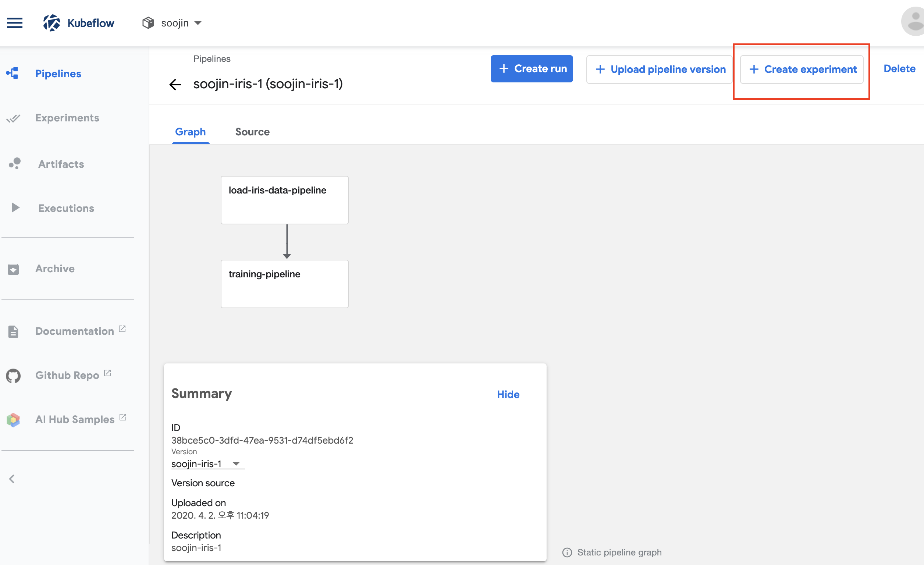This screenshot has height=565, width=924.
Task: Click the Artifacts sidebar icon
Action: point(15,163)
